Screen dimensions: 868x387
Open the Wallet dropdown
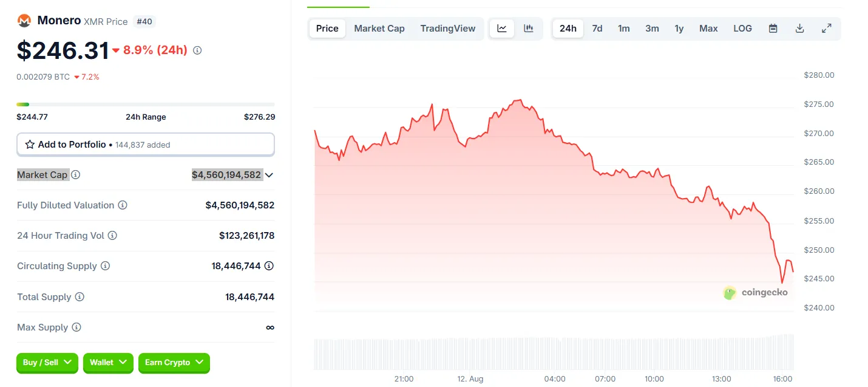tap(108, 363)
